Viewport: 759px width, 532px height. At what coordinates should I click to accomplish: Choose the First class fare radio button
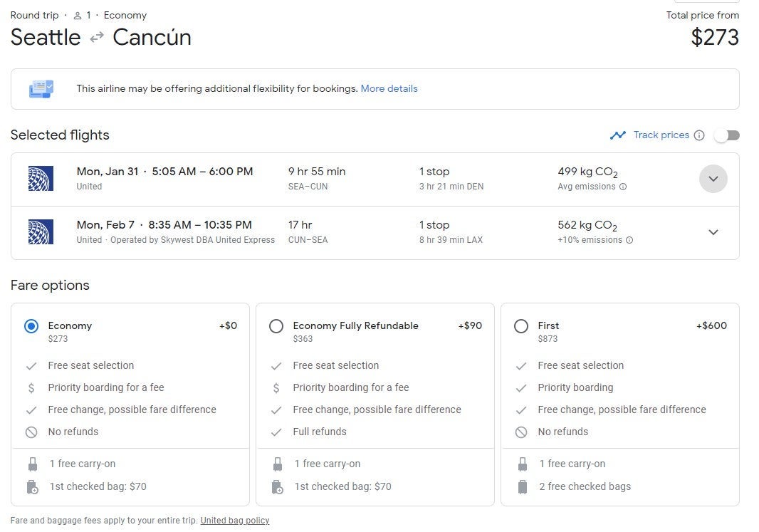click(x=521, y=326)
